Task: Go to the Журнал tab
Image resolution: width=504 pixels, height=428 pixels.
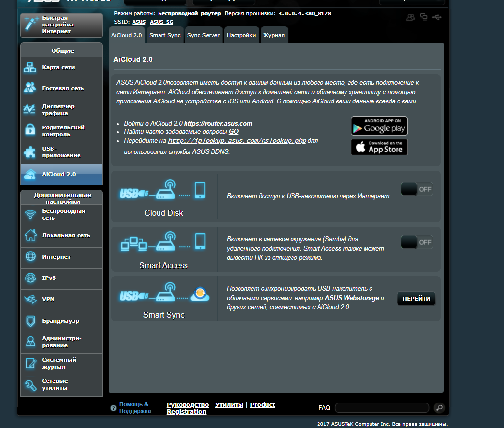Action: (x=274, y=36)
